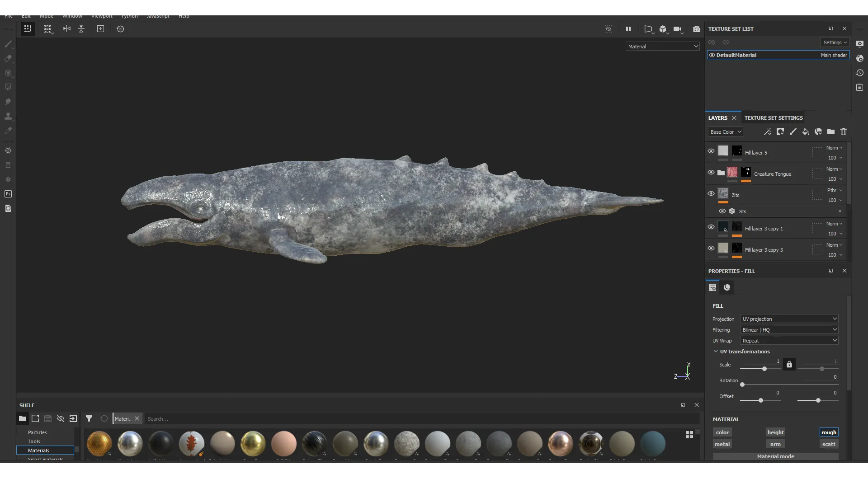The width and height of the screenshot is (868, 488).
Task: Click the Material mode button
Action: pos(776,456)
